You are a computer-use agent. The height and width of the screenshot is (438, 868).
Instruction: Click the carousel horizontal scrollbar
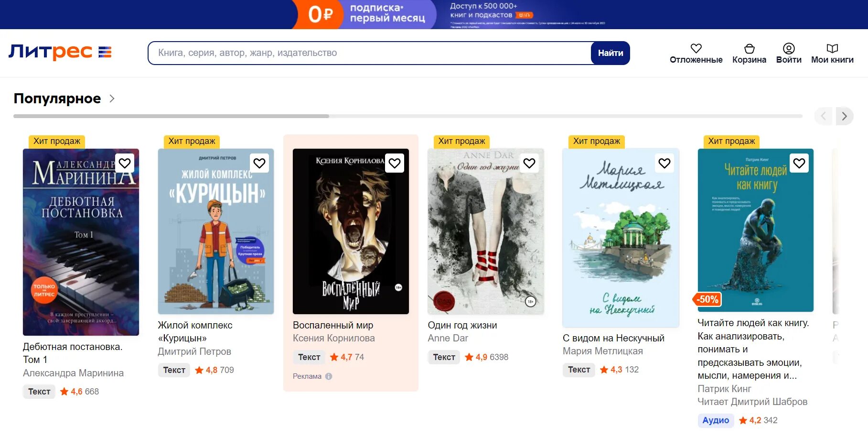point(408,116)
